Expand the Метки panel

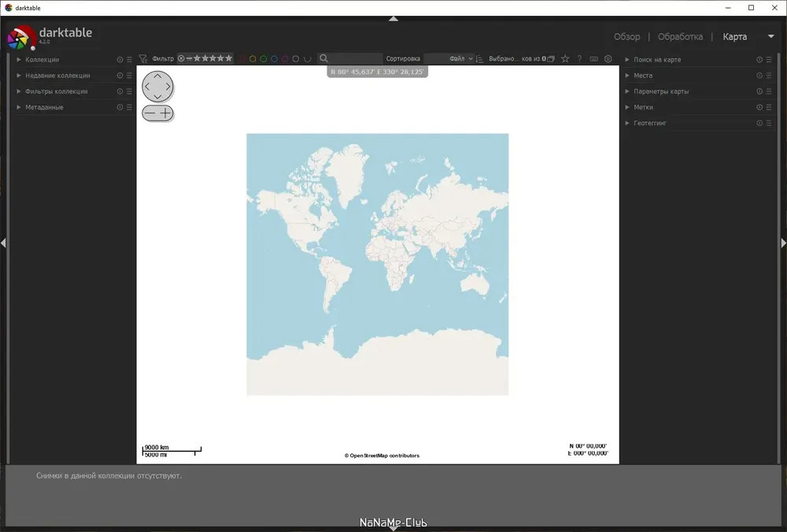click(x=627, y=107)
